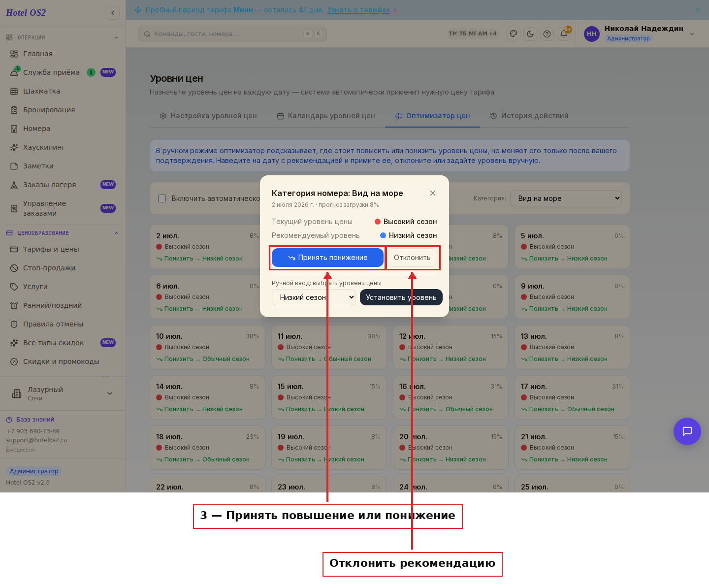Image resolution: width=709 pixels, height=588 pixels.
Task: Open the chat support bubble
Action: click(x=687, y=431)
